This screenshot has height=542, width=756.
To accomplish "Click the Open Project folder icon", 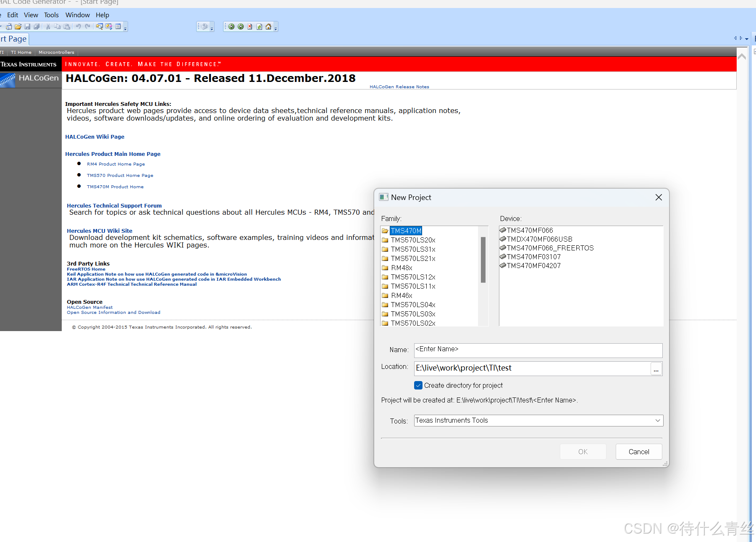I will pos(18,26).
